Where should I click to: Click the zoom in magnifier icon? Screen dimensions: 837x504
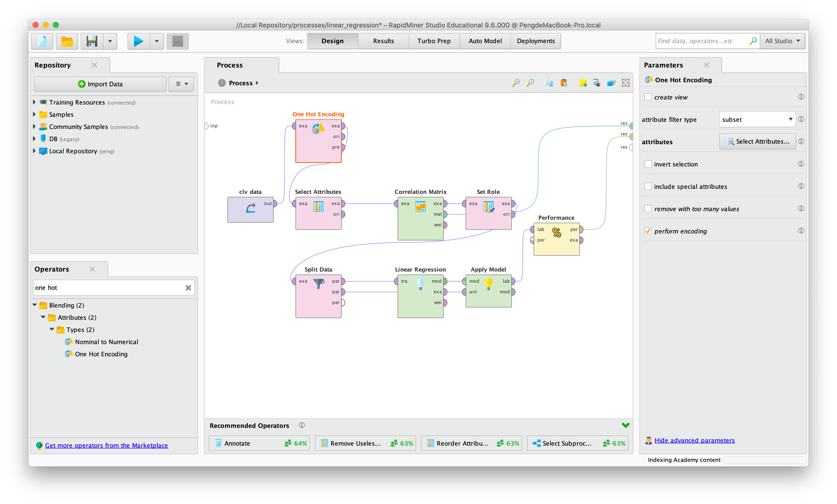click(x=516, y=83)
